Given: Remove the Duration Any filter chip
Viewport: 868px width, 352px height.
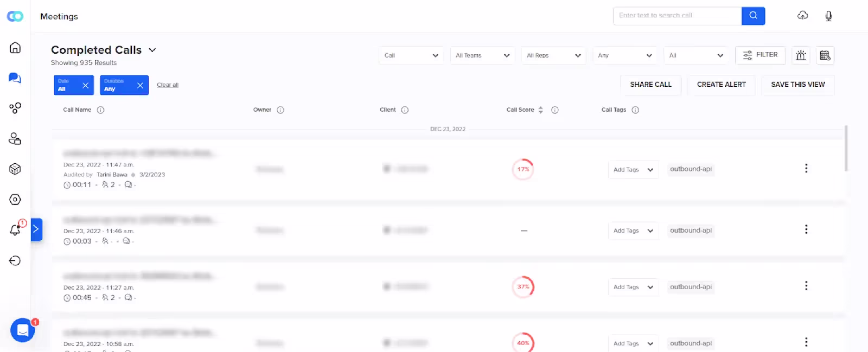Looking at the screenshot, I should 140,85.
